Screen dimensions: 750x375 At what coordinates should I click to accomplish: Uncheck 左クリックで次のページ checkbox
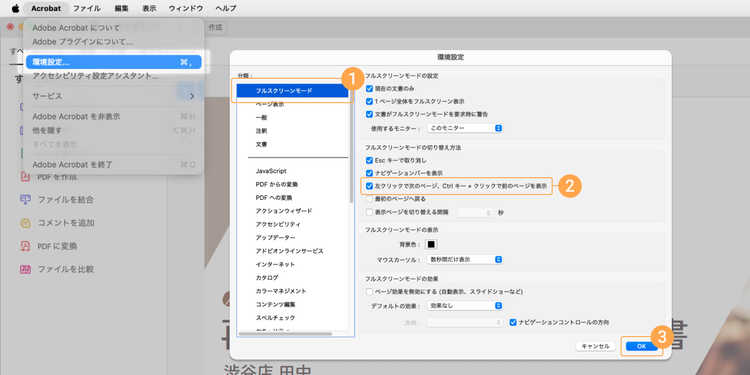pyautogui.click(x=369, y=186)
